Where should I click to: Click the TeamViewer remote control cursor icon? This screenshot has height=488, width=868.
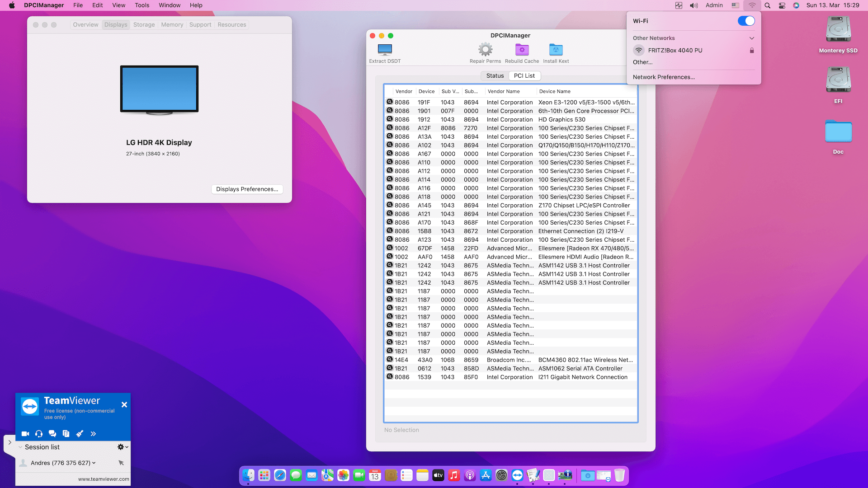pyautogui.click(x=121, y=463)
